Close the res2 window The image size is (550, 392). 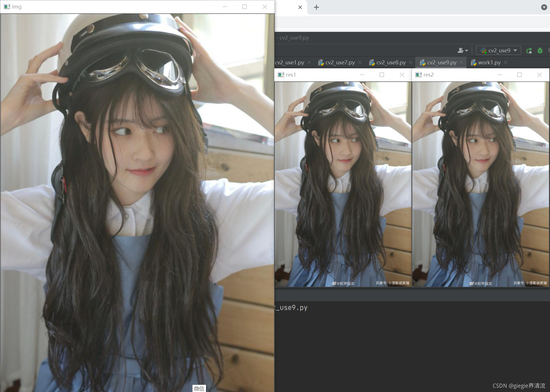click(x=539, y=75)
